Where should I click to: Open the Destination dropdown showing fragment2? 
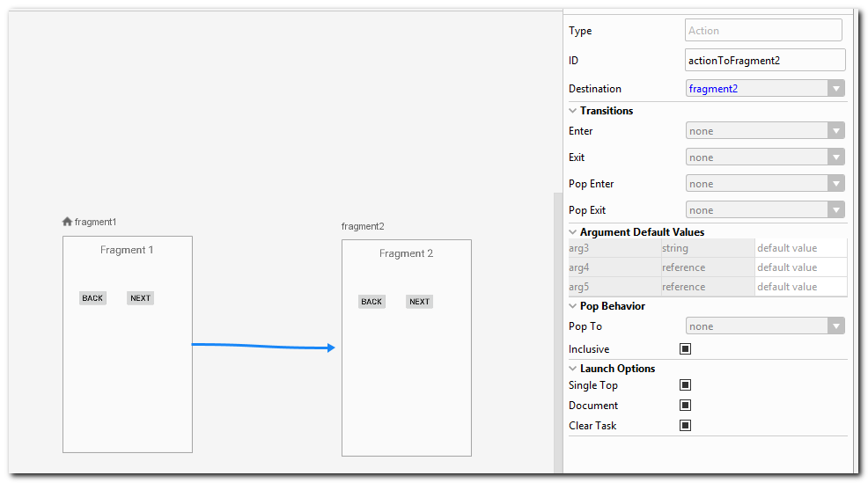(764, 89)
